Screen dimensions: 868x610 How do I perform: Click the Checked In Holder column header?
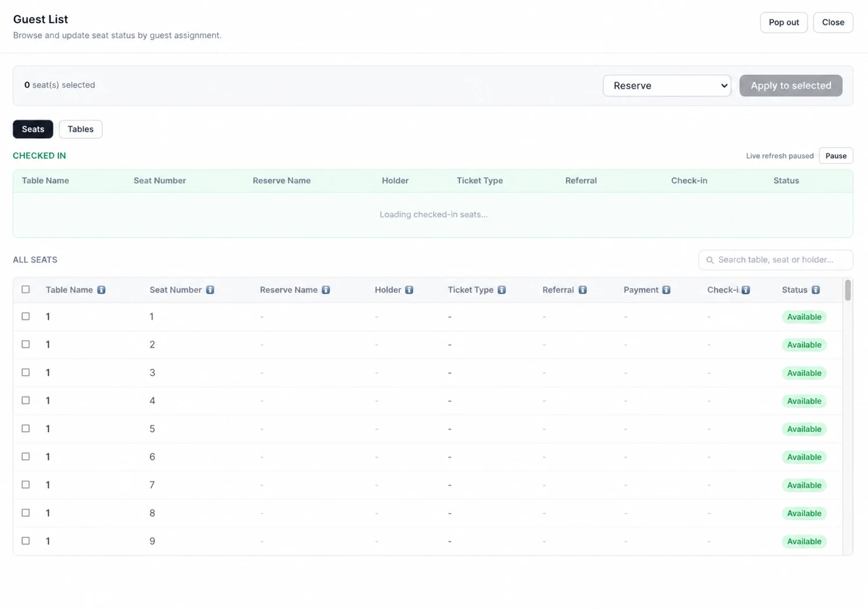(395, 181)
